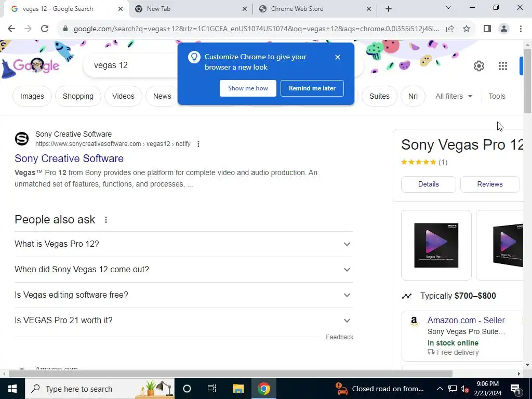Send Feedback on People also ask

point(339,337)
